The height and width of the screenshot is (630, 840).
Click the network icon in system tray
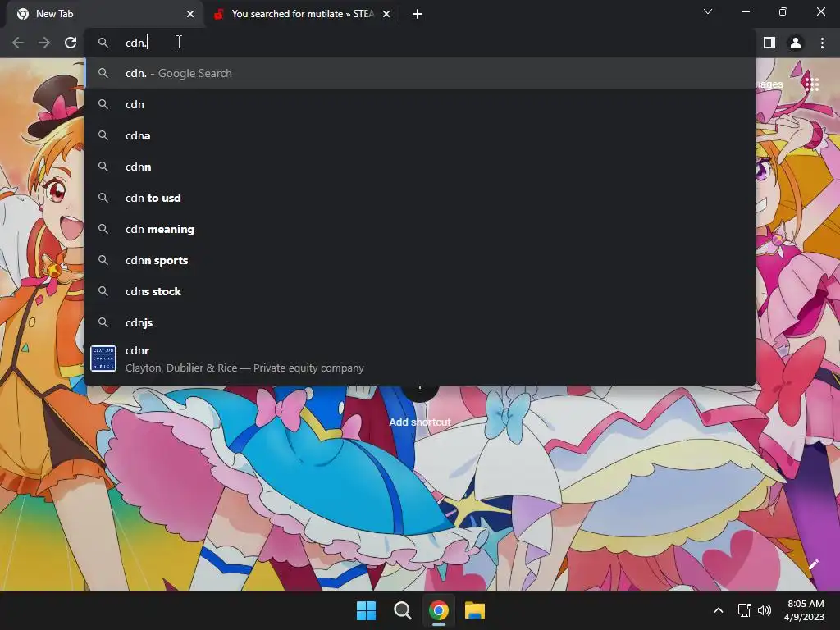point(744,610)
